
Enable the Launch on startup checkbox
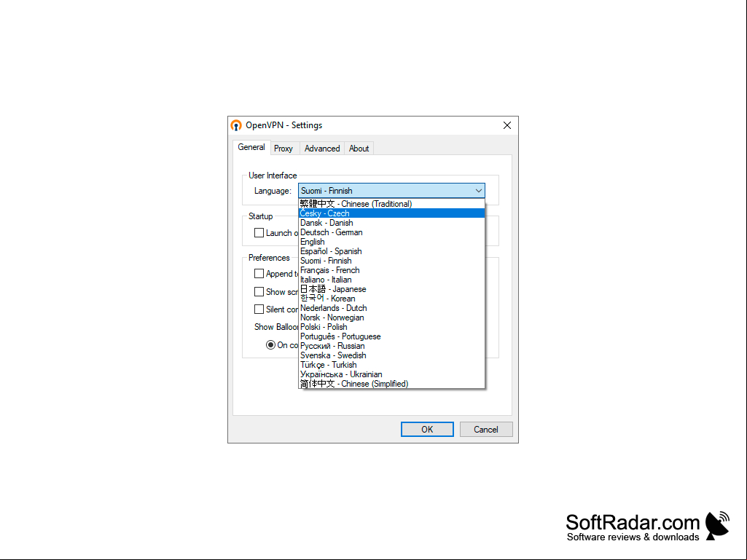pyautogui.click(x=259, y=233)
